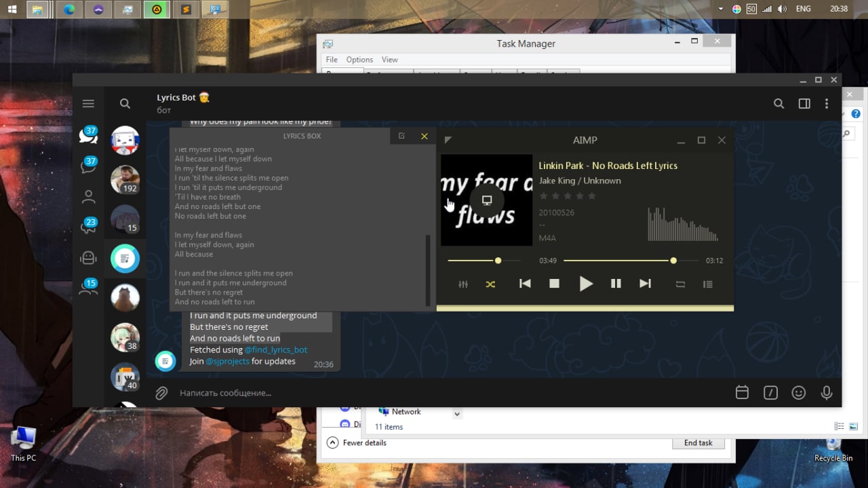Open Windows Start button

point(12,10)
